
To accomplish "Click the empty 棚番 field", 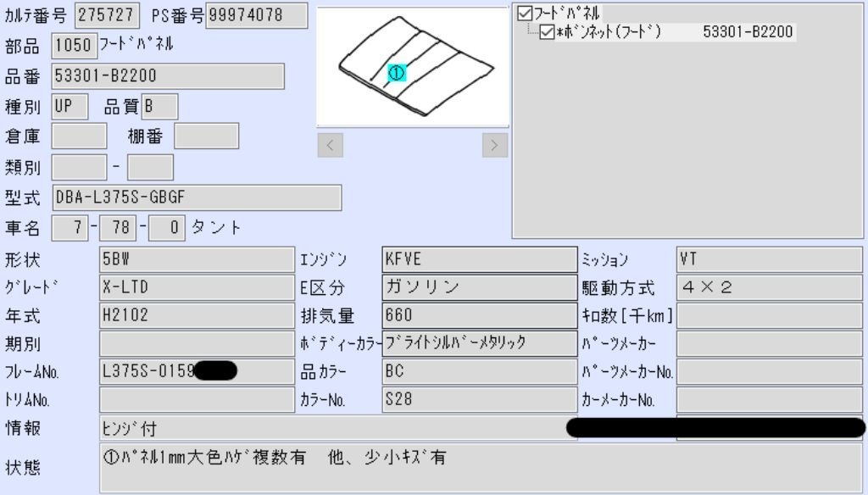I will point(207,136).
